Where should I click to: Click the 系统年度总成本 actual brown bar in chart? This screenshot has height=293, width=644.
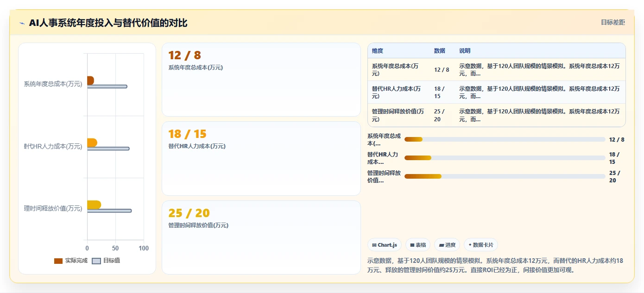[90, 81]
